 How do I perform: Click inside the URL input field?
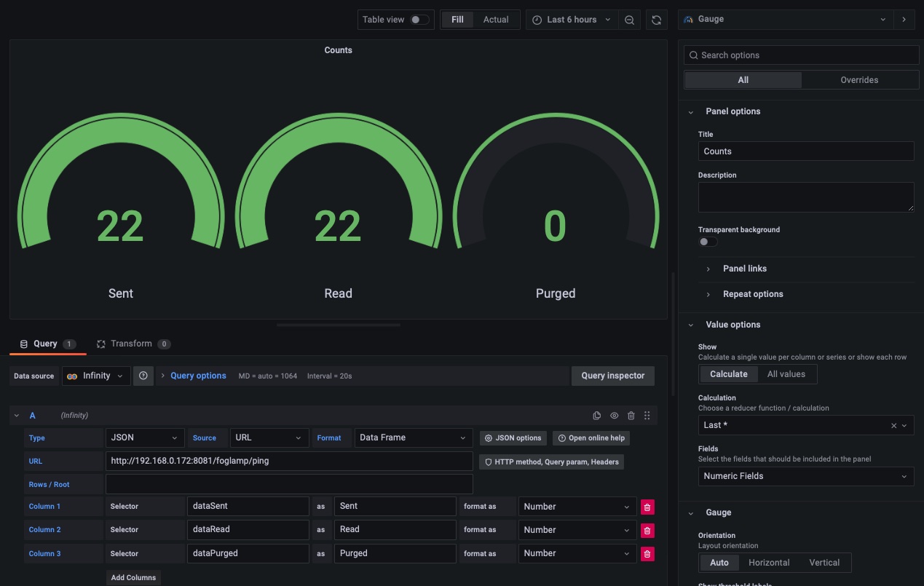[x=289, y=461]
